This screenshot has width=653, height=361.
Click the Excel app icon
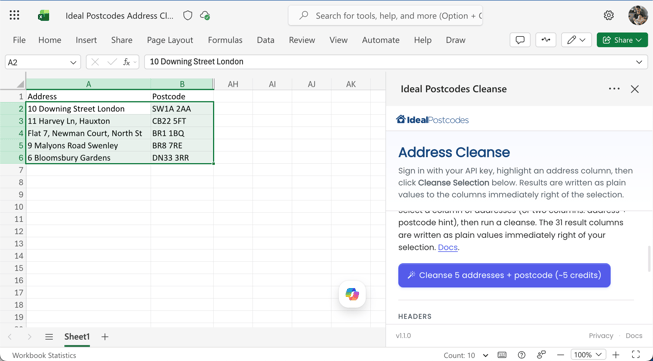43,16
